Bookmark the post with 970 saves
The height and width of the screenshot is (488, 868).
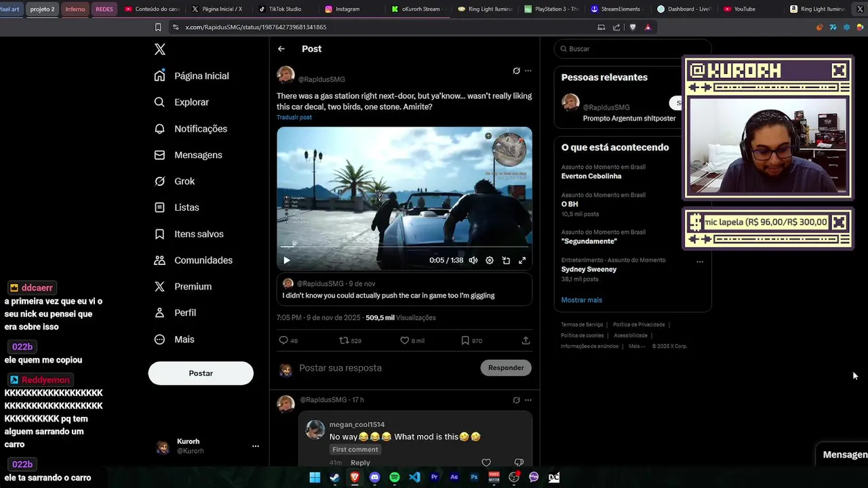tap(471, 340)
